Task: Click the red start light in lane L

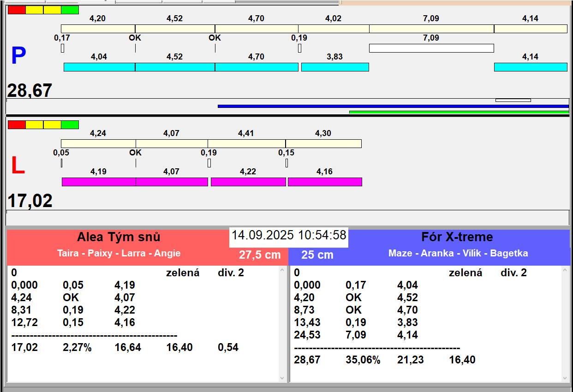Action: point(17,125)
